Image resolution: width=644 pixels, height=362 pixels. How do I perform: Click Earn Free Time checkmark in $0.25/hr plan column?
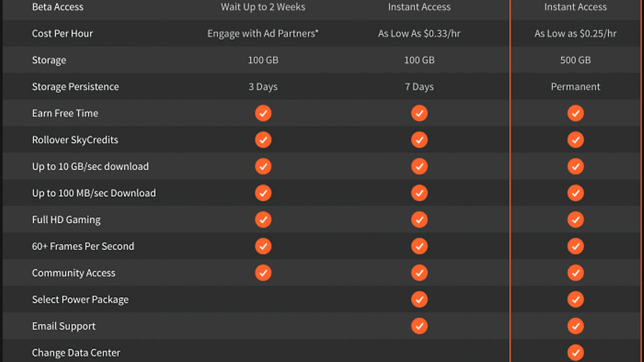coord(575,113)
